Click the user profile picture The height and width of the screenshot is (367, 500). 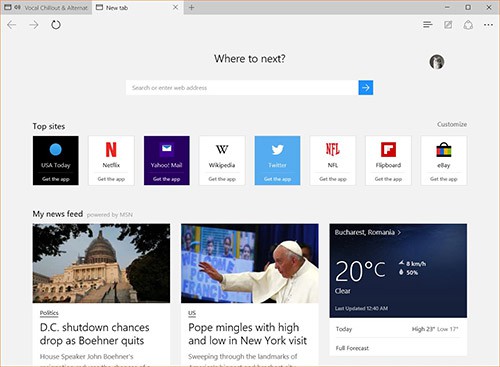[x=437, y=62]
